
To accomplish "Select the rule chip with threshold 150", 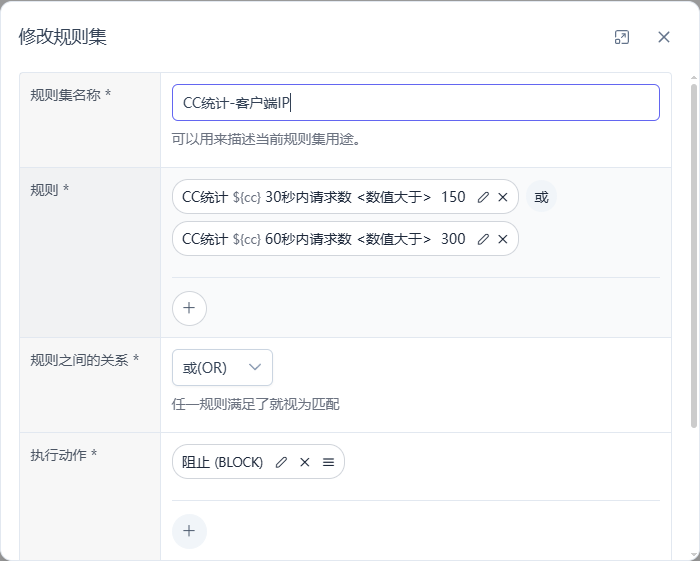I will tap(345, 197).
